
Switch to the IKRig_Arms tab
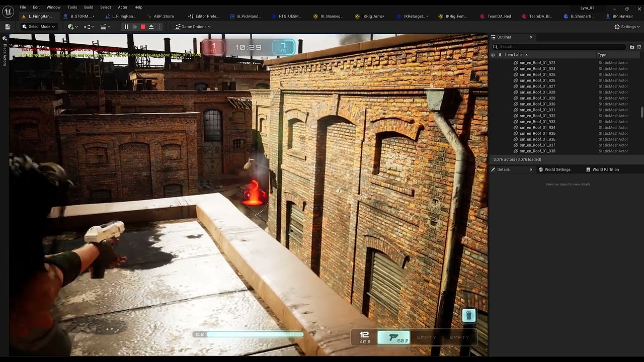coord(370,16)
